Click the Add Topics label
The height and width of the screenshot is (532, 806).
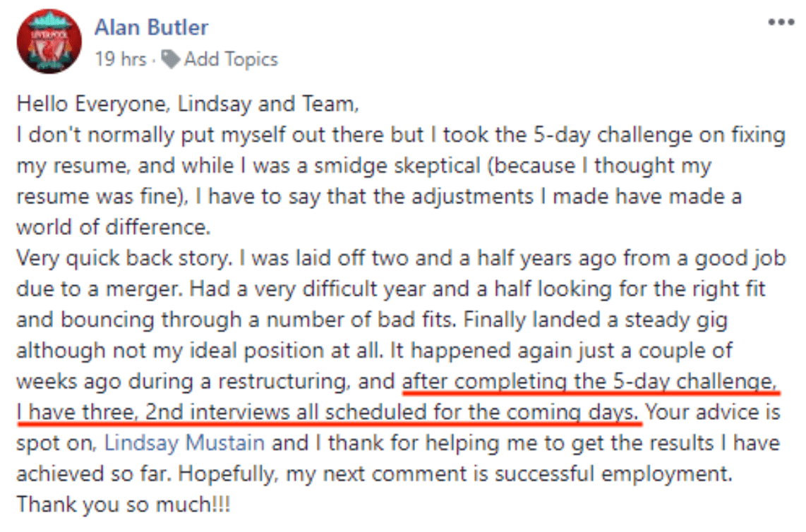click(x=231, y=59)
